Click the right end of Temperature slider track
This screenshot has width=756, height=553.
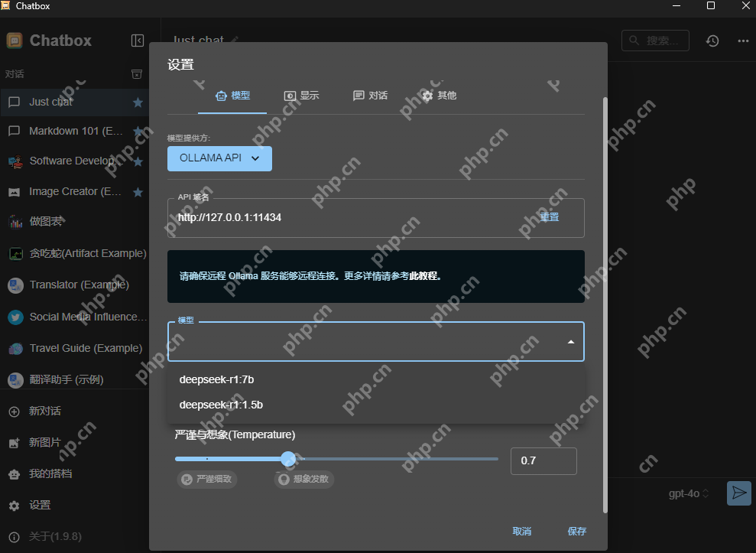tap(497, 459)
